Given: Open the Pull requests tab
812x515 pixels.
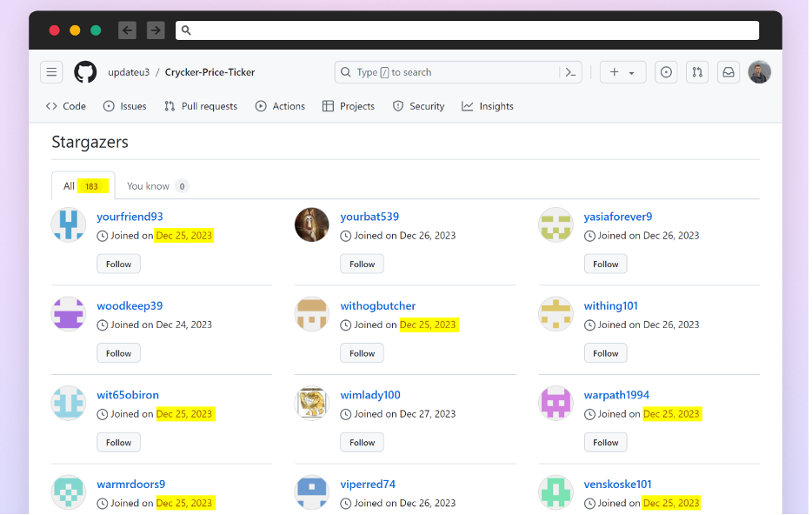Looking at the screenshot, I should coord(201,106).
